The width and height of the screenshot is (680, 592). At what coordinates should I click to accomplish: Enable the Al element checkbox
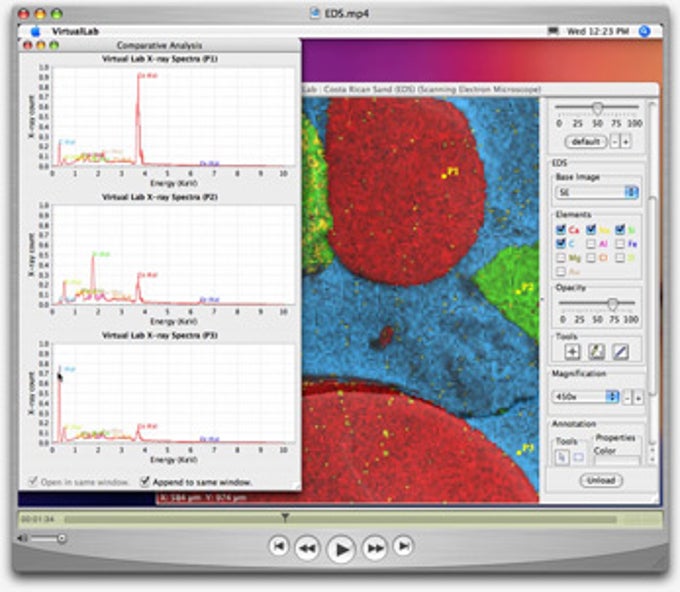point(591,244)
